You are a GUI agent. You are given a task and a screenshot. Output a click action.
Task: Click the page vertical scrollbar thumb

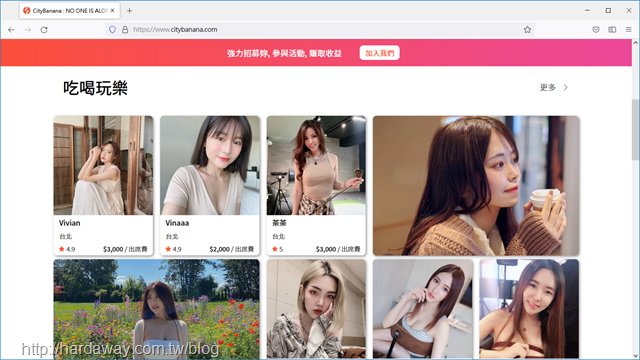[636, 130]
